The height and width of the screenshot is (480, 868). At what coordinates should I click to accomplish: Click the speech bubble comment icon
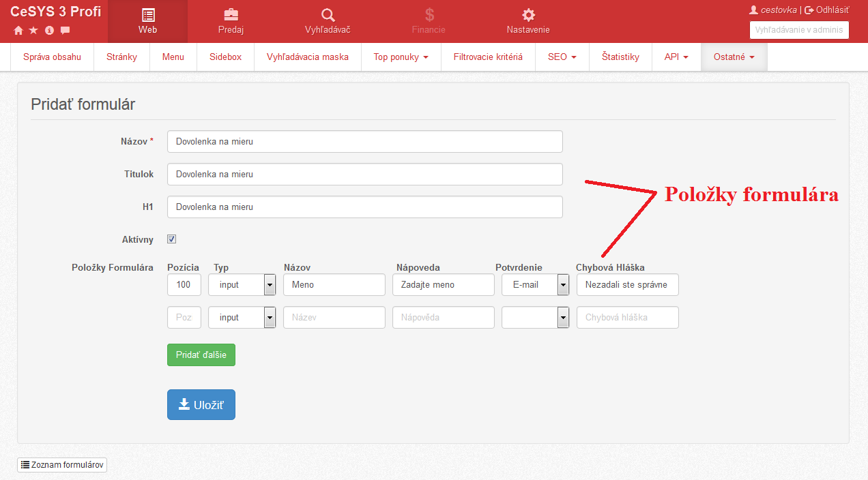click(65, 30)
